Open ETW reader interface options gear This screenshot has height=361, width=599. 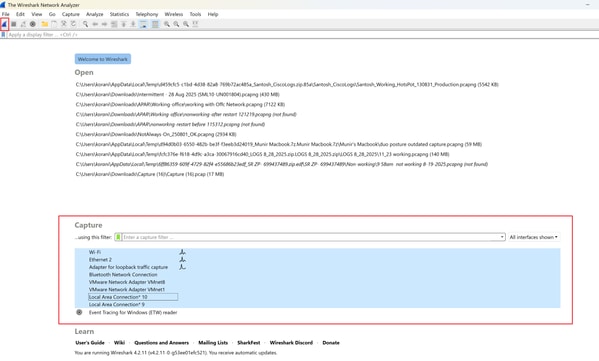point(79,312)
